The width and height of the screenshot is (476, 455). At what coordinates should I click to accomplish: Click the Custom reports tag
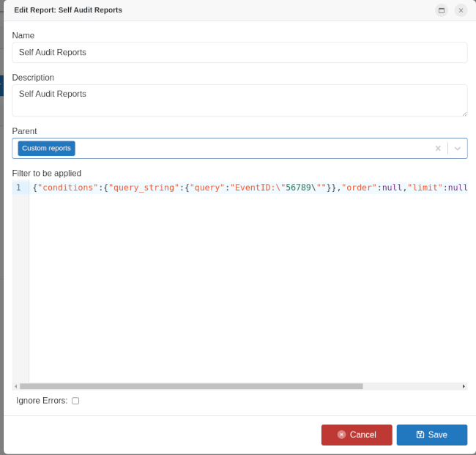coord(46,148)
